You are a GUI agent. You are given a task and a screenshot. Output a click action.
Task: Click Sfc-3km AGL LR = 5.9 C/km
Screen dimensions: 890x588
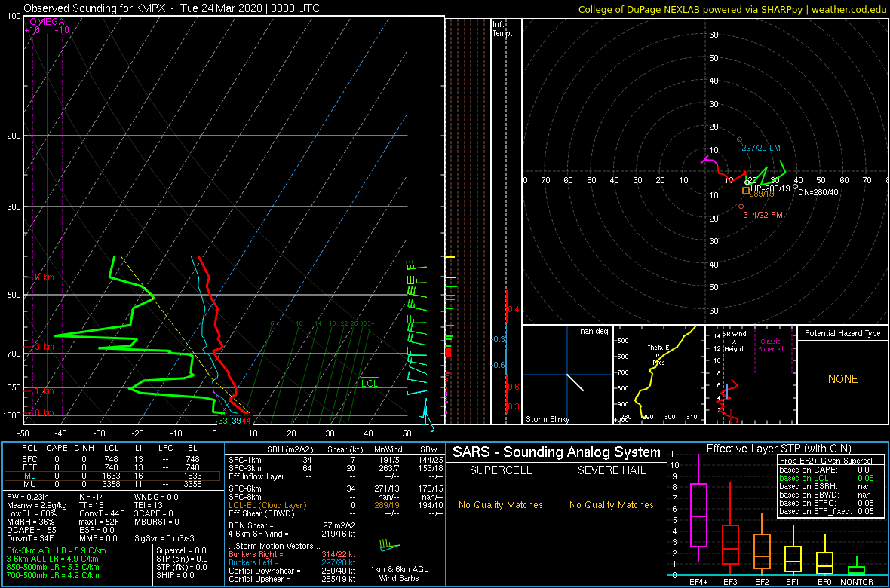coord(57,550)
